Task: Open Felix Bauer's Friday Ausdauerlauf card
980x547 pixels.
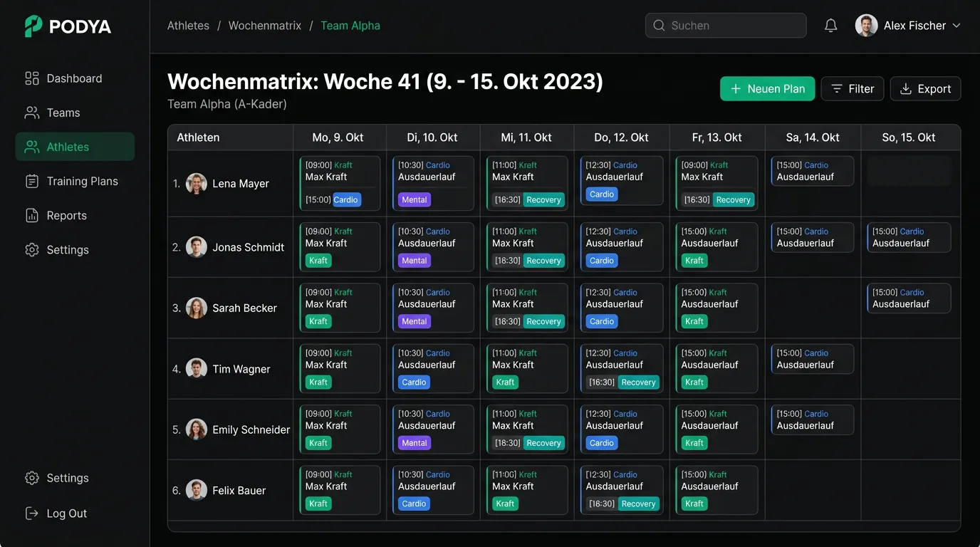Action: [x=716, y=490]
